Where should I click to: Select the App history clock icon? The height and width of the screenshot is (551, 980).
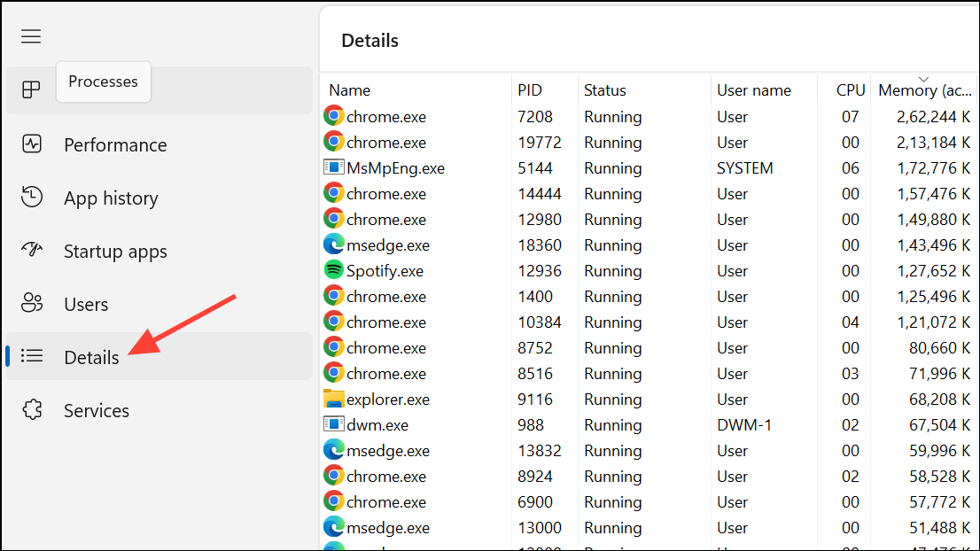click(x=32, y=198)
